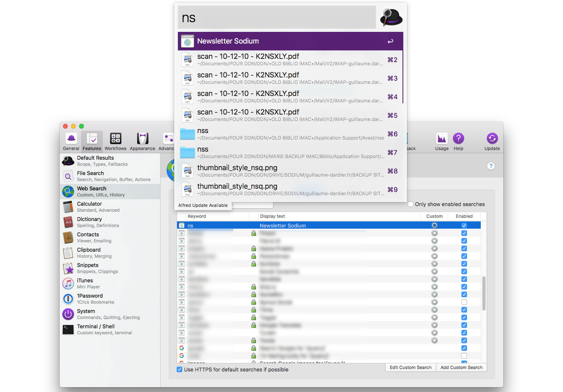Switch to the Appearance tab
This screenshot has width=563, height=392.
pos(142,141)
